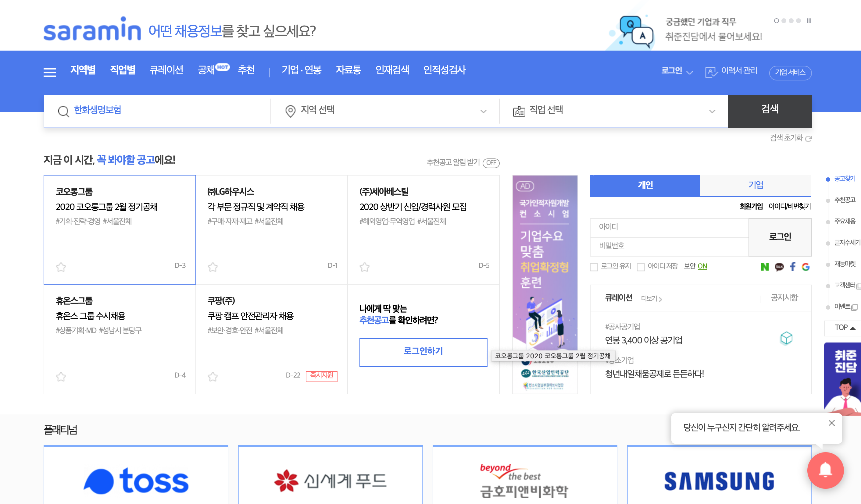The height and width of the screenshot is (504, 861).
Task: Open the 인적성검사 menu
Action: 445,70
